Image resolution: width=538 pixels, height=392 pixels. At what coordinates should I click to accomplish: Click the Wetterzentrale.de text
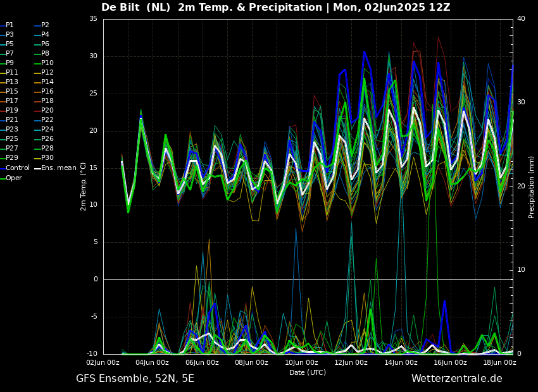(456, 379)
